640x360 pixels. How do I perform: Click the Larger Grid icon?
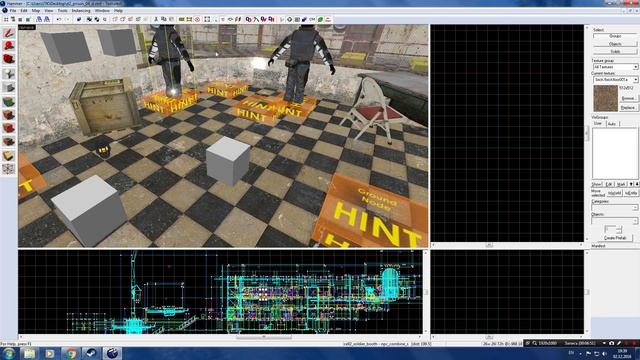click(28, 19)
